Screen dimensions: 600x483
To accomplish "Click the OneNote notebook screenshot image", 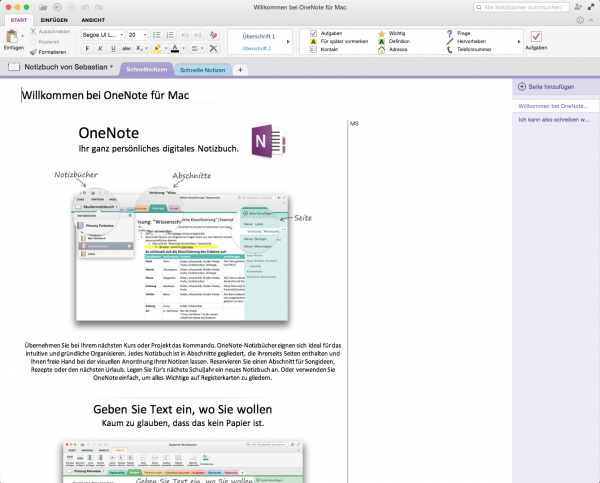I will [182, 258].
